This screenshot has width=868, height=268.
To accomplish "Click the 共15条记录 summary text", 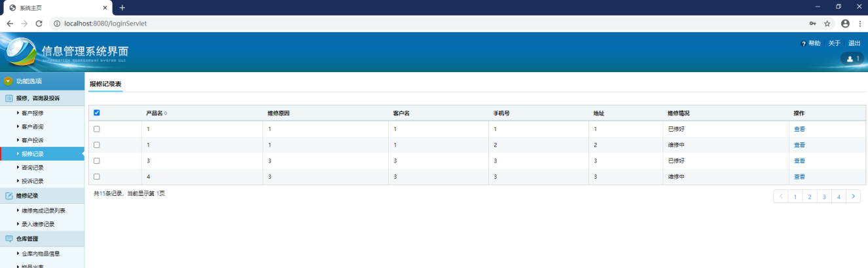I will (129, 193).
